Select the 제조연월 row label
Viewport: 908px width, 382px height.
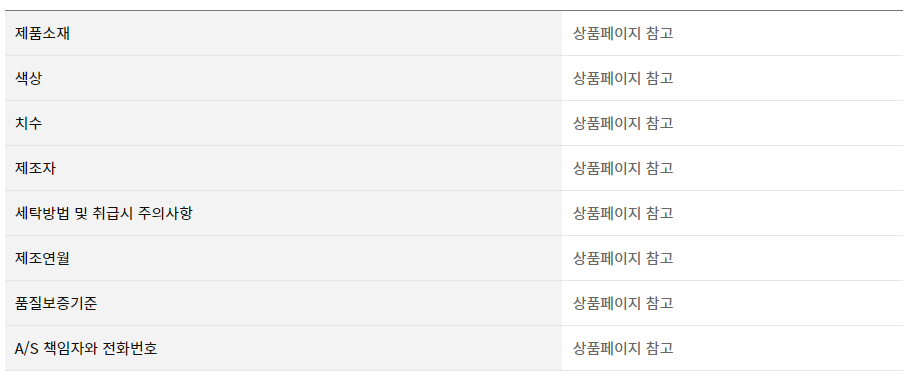coord(42,258)
